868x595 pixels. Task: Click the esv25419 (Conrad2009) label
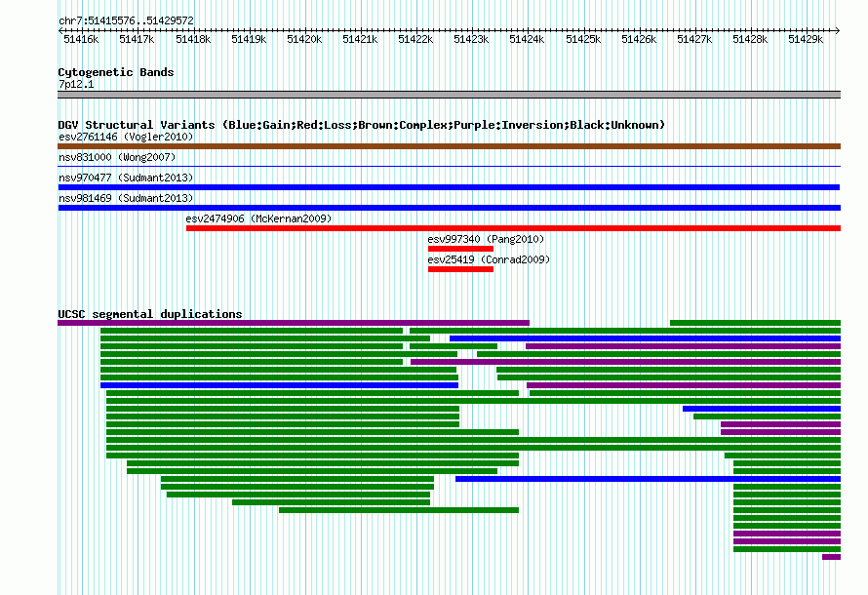click(x=489, y=259)
